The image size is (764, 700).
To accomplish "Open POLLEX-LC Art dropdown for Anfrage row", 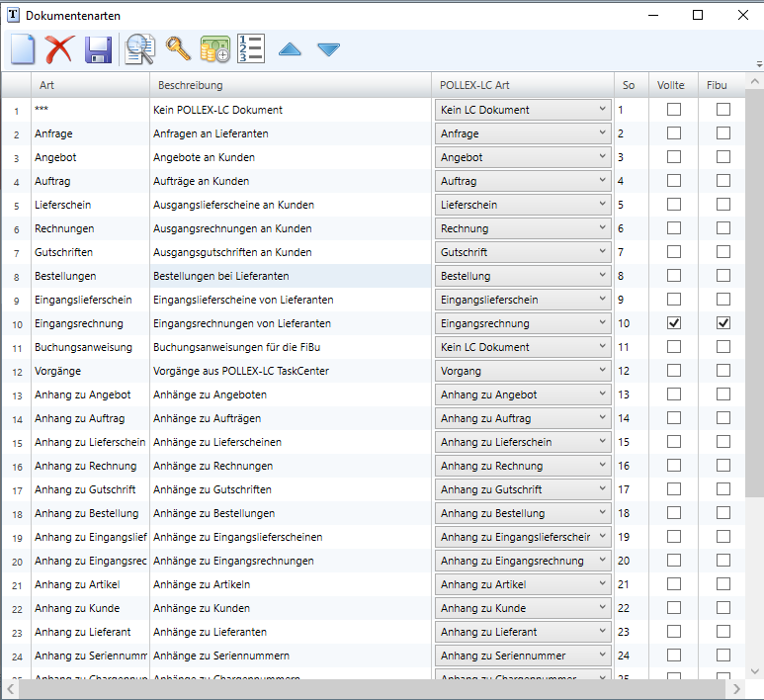I will pos(602,133).
